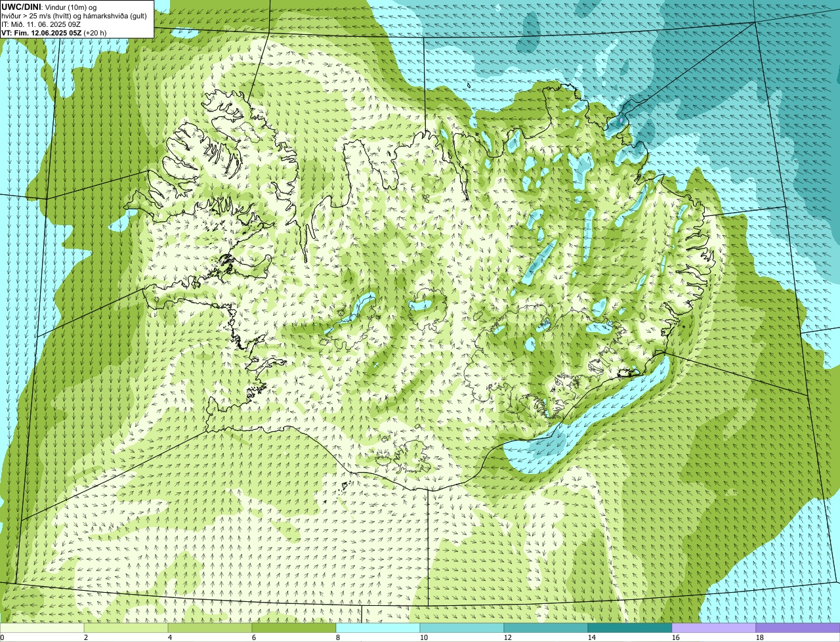
Task: Click the 'hviður > 25 m/s (hvítt)' legend line
Action: tap(75, 16)
